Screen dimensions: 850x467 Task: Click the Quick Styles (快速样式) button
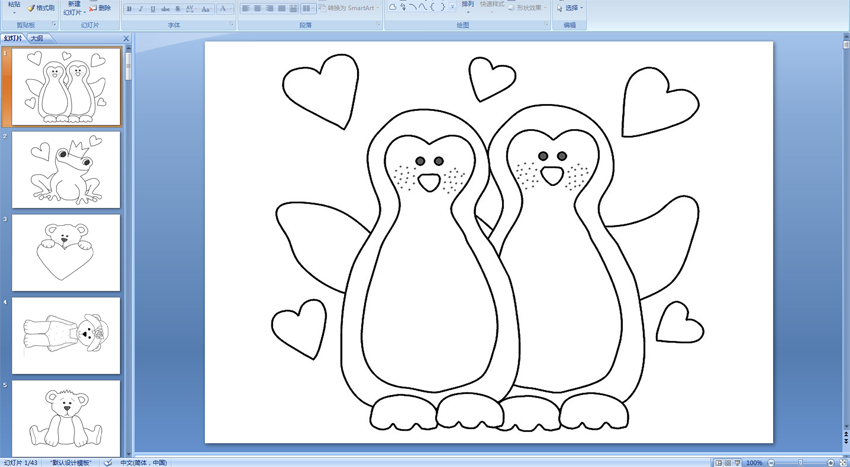coord(491,6)
